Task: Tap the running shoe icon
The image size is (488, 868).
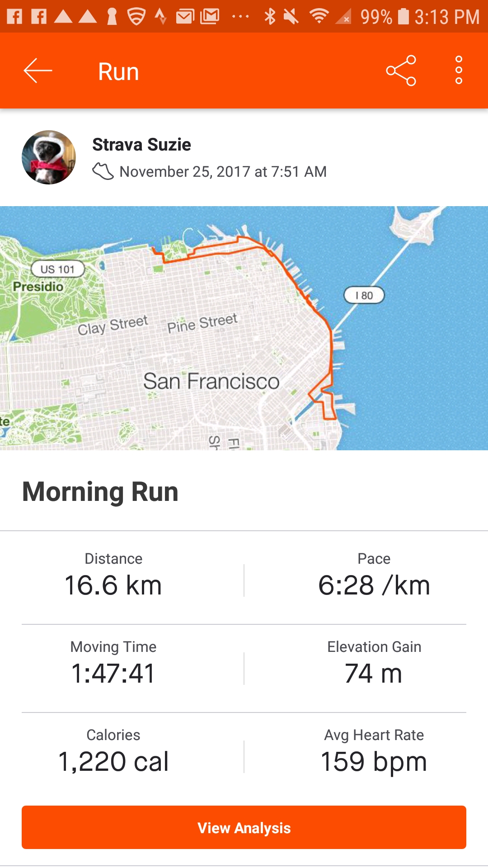Action: pos(103,172)
